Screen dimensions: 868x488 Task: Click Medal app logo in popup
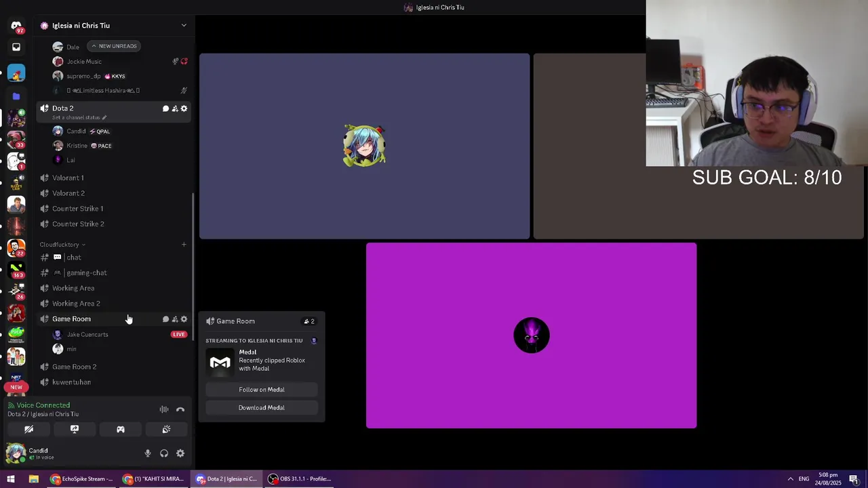220,362
